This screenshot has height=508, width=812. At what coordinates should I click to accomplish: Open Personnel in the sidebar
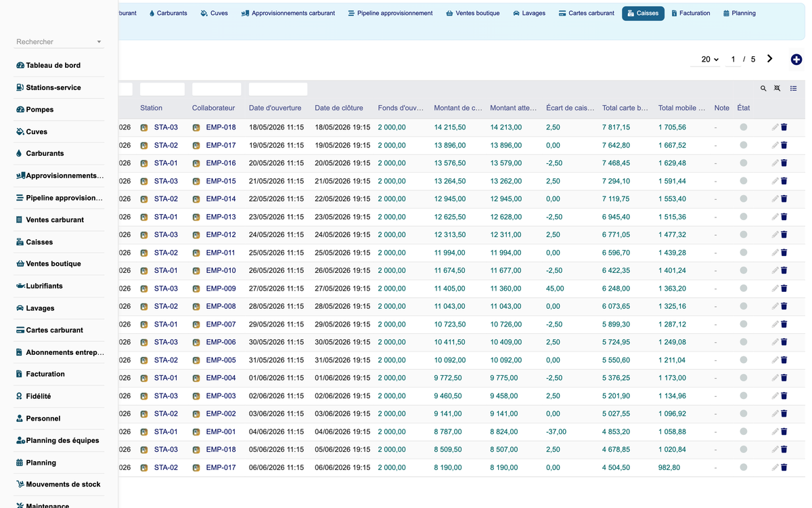(x=38, y=418)
